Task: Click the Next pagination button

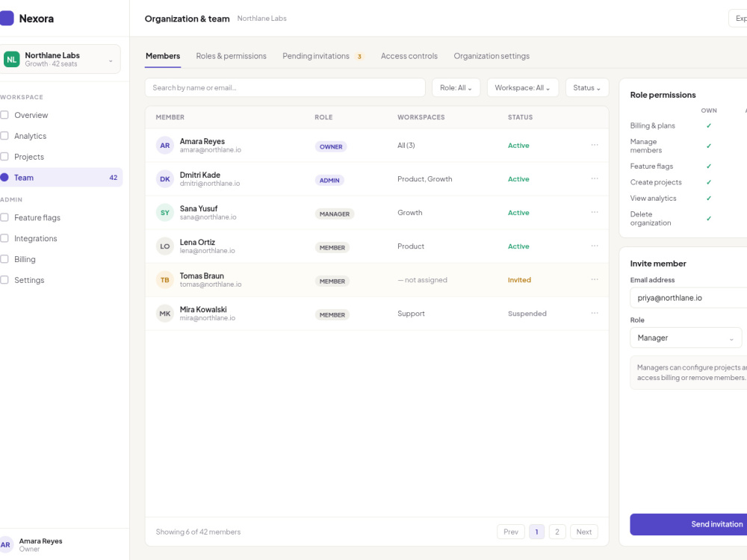Action: (584, 532)
